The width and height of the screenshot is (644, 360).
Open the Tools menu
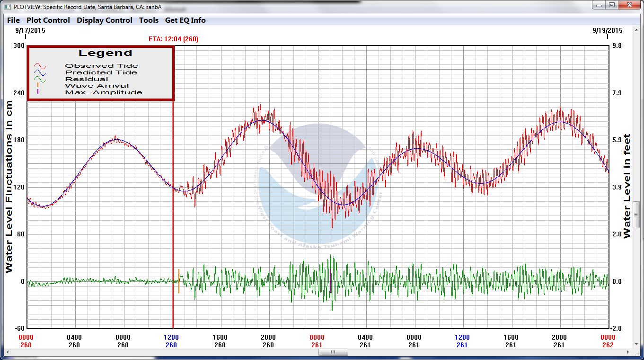tap(149, 20)
